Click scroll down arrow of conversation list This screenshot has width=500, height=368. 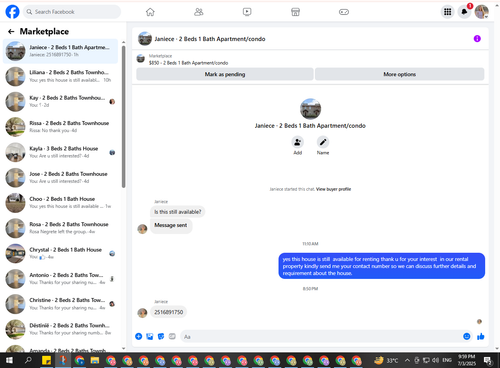pos(123,349)
